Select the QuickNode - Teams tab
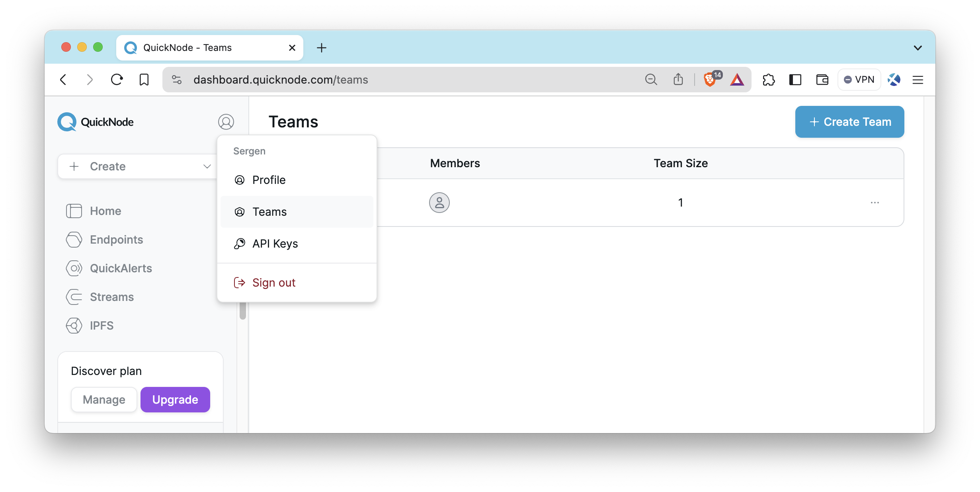The width and height of the screenshot is (980, 492). (x=210, y=48)
